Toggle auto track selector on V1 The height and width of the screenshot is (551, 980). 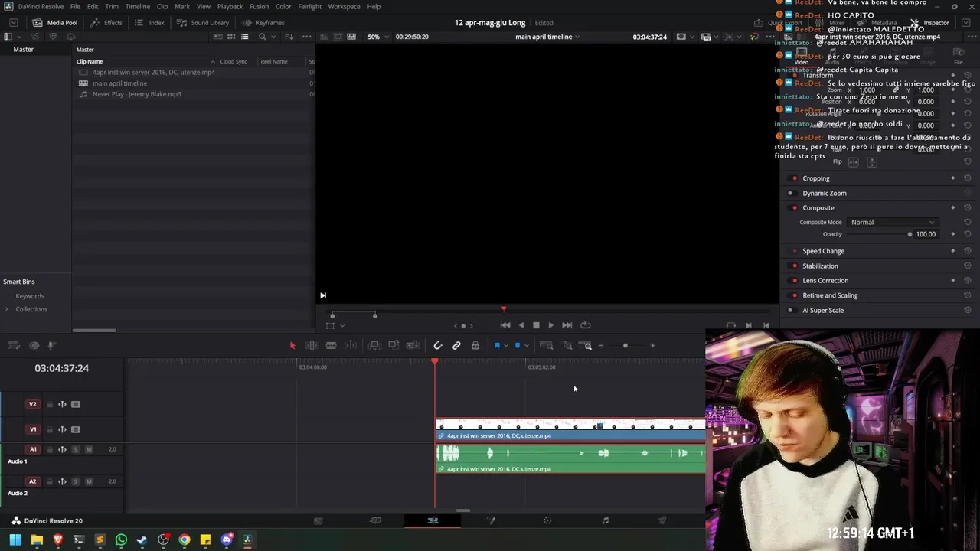point(63,429)
